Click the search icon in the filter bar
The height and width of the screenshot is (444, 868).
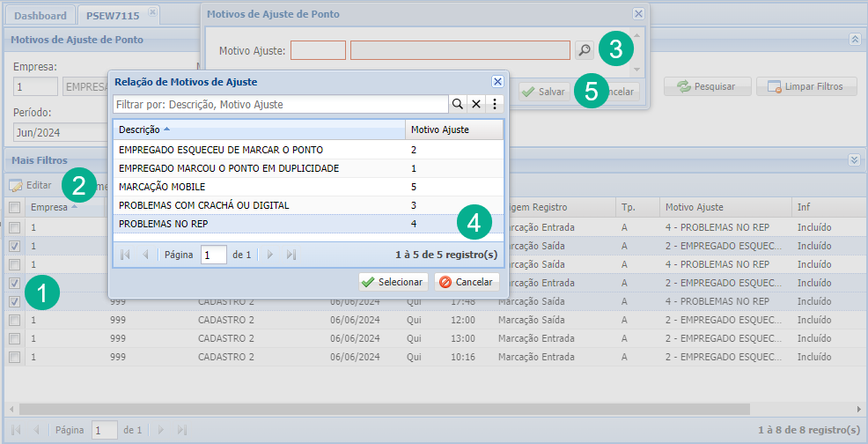pos(458,104)
